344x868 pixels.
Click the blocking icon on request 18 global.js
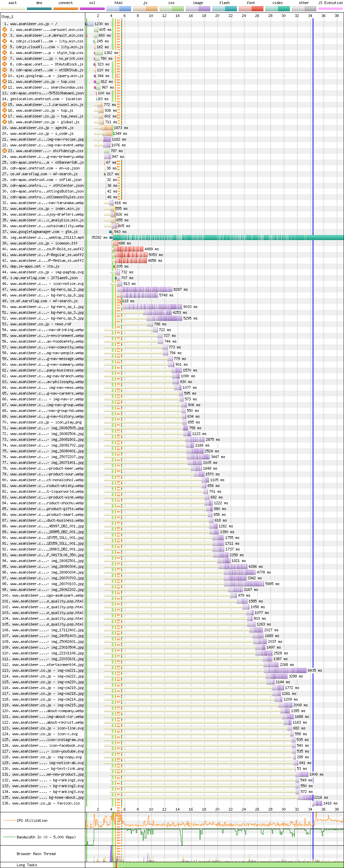point(5,122)
